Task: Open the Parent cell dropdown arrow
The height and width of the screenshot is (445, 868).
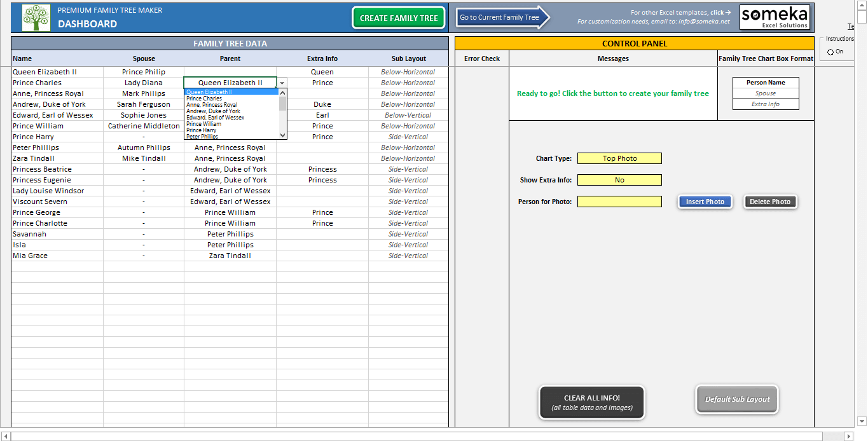Action: pyautogui.click(x=282, y=83)
